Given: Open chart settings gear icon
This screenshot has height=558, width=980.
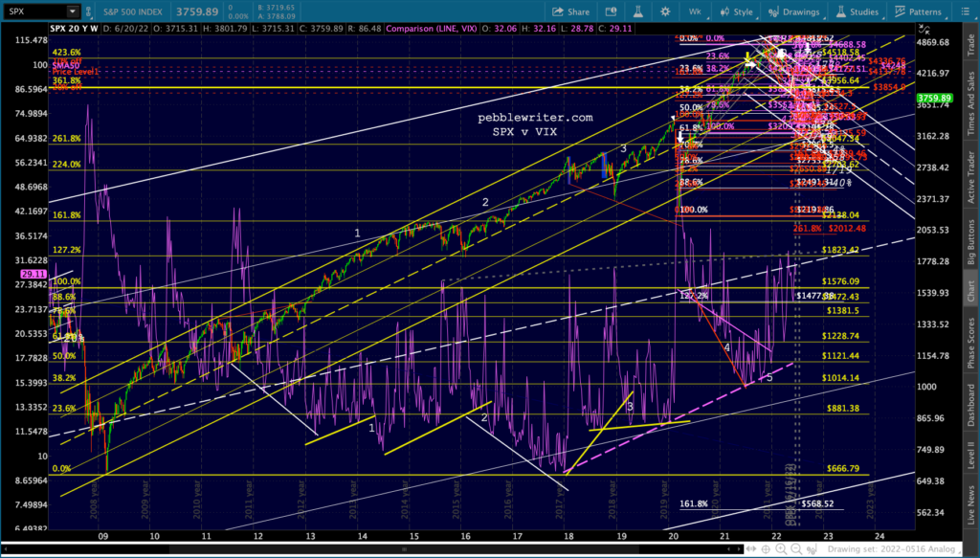Looking at the screenshot, I should [665, 11].
